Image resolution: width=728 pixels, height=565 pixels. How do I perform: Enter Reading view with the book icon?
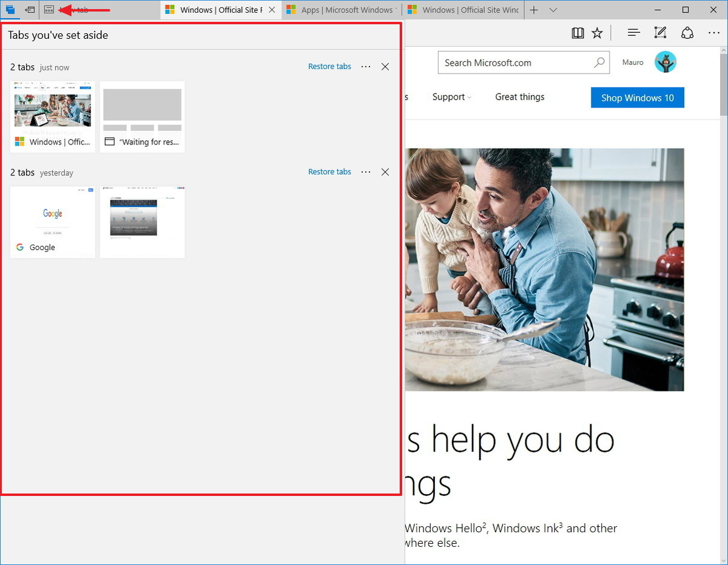click(x=578, y=32)
